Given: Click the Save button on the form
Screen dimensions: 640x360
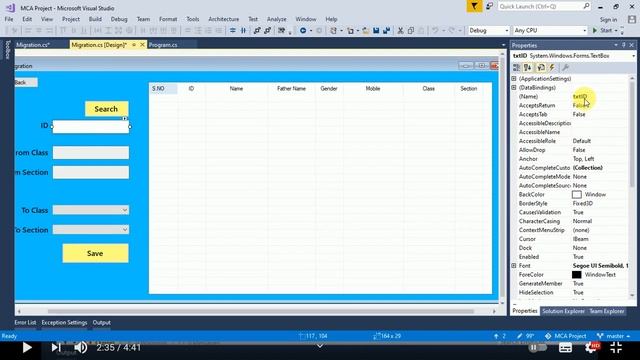Looking at the screenshot, I should point(95,253).
